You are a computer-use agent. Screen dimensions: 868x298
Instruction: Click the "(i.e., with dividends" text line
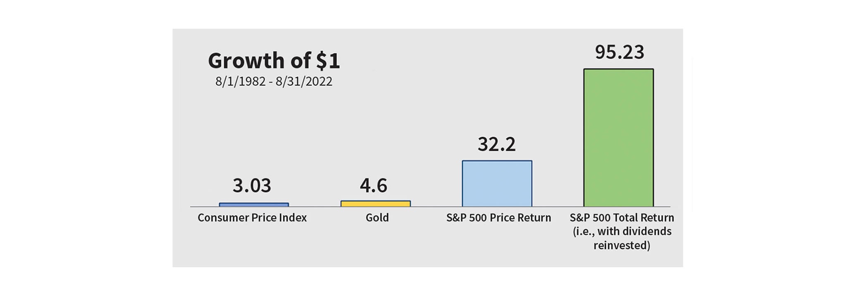(x=622, y=231)
